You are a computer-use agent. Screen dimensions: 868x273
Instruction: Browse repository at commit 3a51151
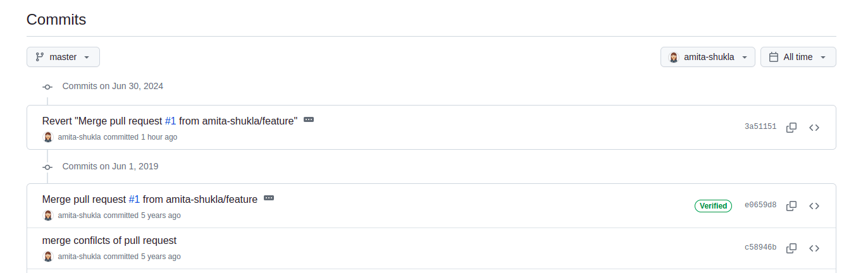[814, 127]
